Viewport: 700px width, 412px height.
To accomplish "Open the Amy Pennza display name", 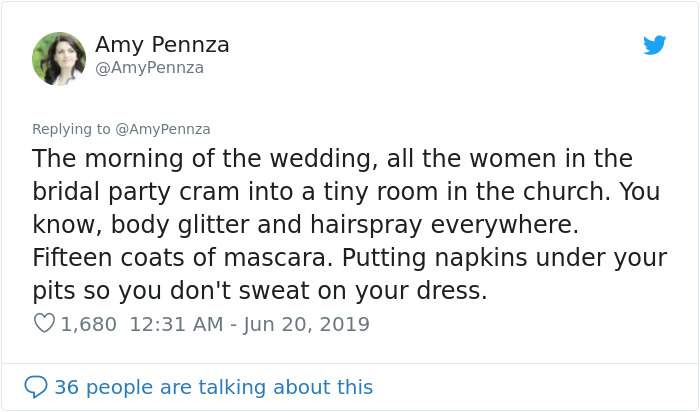I will click(162, 45).
